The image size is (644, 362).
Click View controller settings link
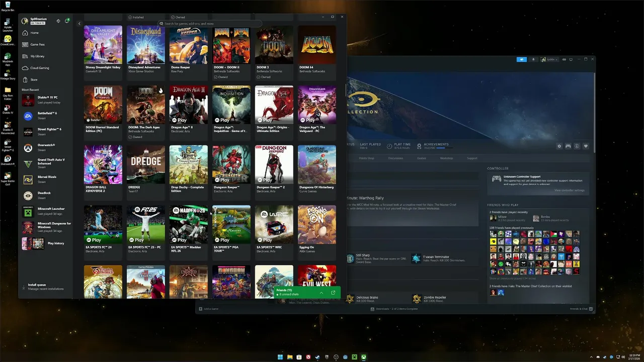click(x=570, y=190)
